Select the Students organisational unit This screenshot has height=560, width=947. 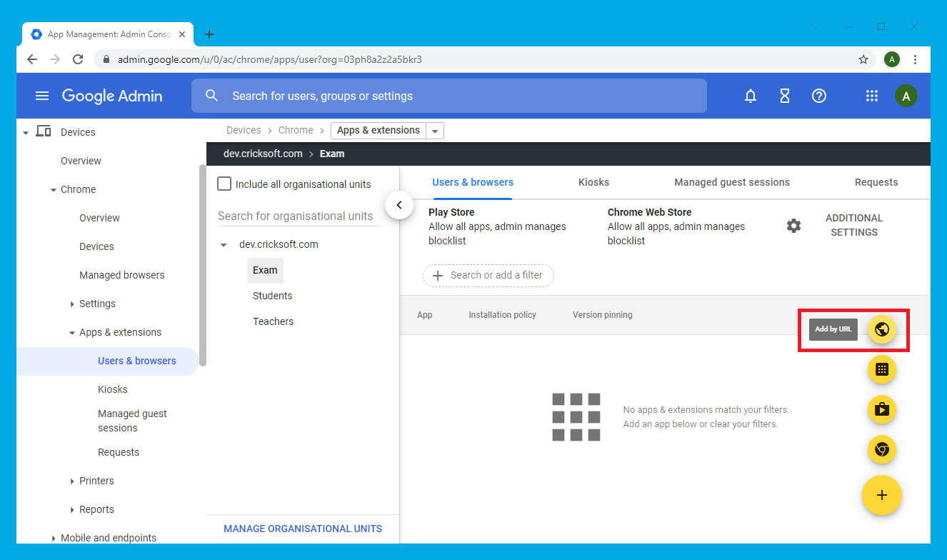[272, 296]
